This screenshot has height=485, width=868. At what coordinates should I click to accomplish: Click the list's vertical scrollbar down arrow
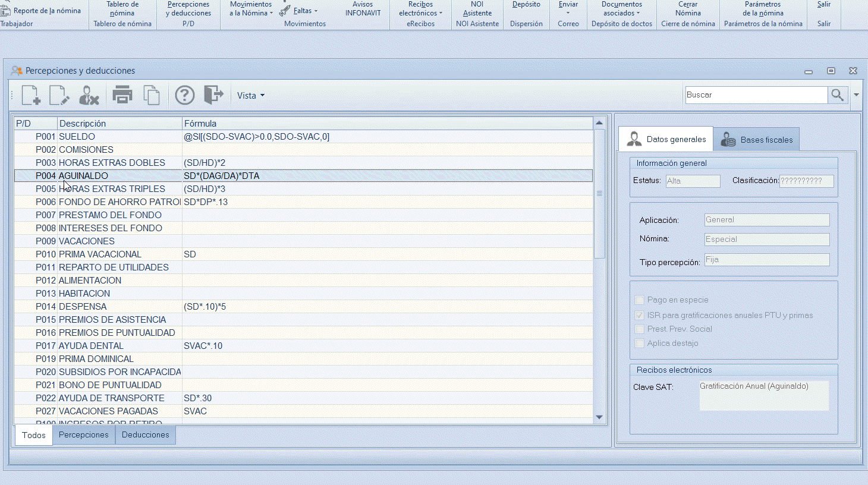point(599,417)
